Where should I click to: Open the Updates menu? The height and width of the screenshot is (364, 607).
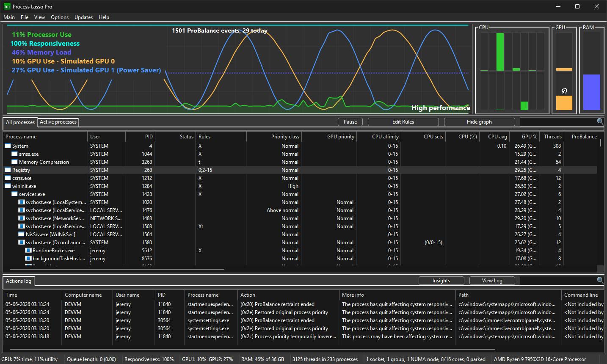pos(83,17)
